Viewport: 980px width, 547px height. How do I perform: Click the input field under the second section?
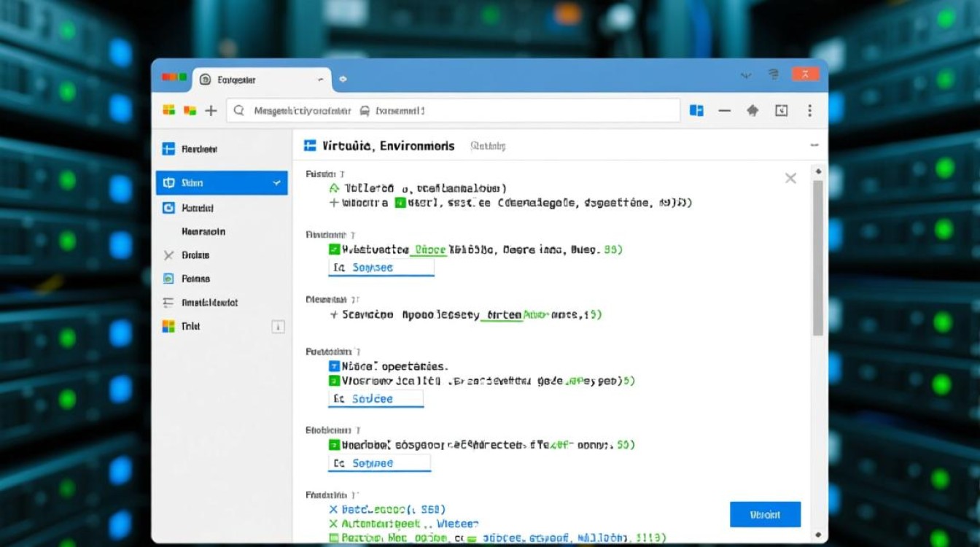tap(381, 268)
